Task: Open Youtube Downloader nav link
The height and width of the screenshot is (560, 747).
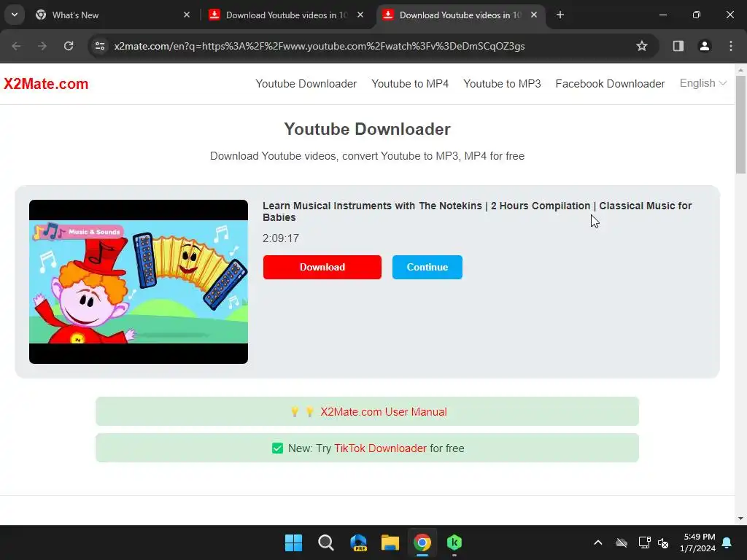Action: [x=306, y=84]
